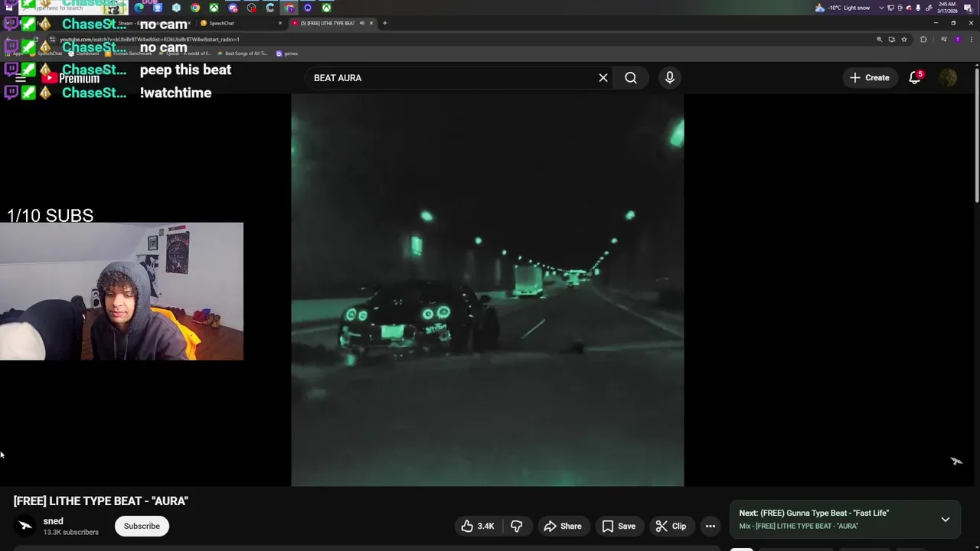Image resolution: width=980 pixels, height=551 pixels.
Task: Click the YouTube search magnifier button
Action: [x=631, y=77]
